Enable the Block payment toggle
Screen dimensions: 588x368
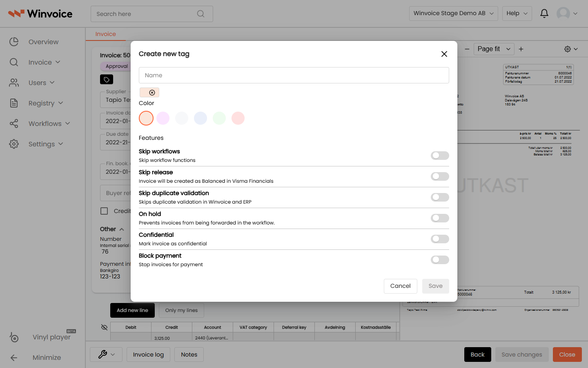pyautogui.click(x=440, y=260)
